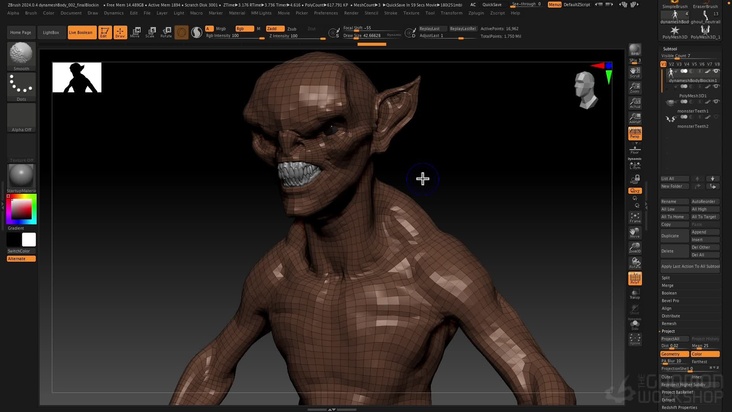Expand the Boolean section in Subtool
This screenshot has height=412, width=732.
click(670, 293)
